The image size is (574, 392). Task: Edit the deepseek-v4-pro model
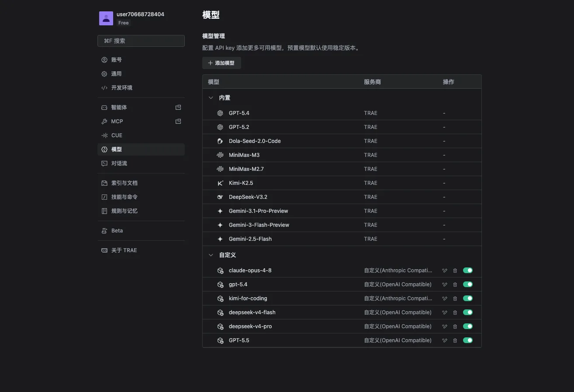(444, 326)
